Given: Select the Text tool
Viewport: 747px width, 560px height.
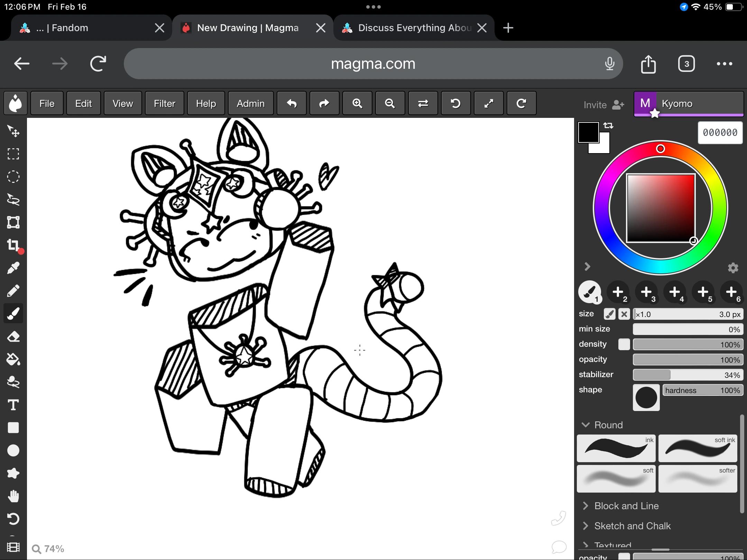Looking at the screenshot, I should [x=13, y=405].
